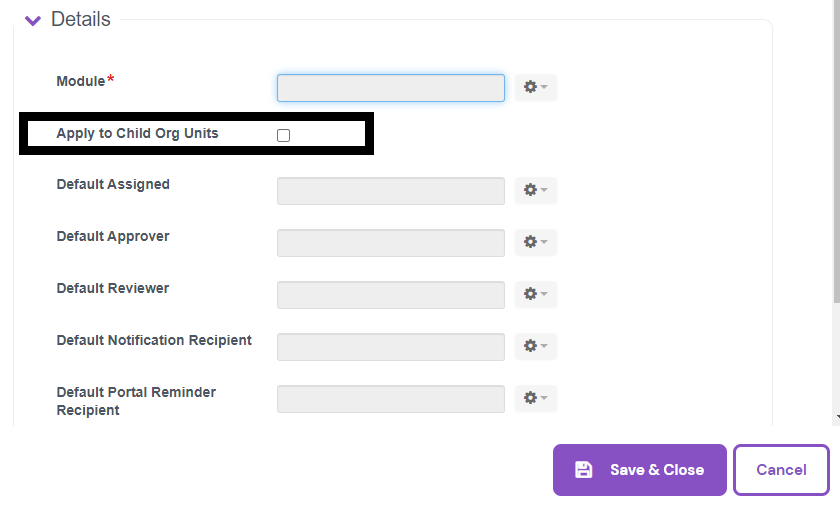
Task: Collapse the Details section chevron
Action: [x=33, y=20]
